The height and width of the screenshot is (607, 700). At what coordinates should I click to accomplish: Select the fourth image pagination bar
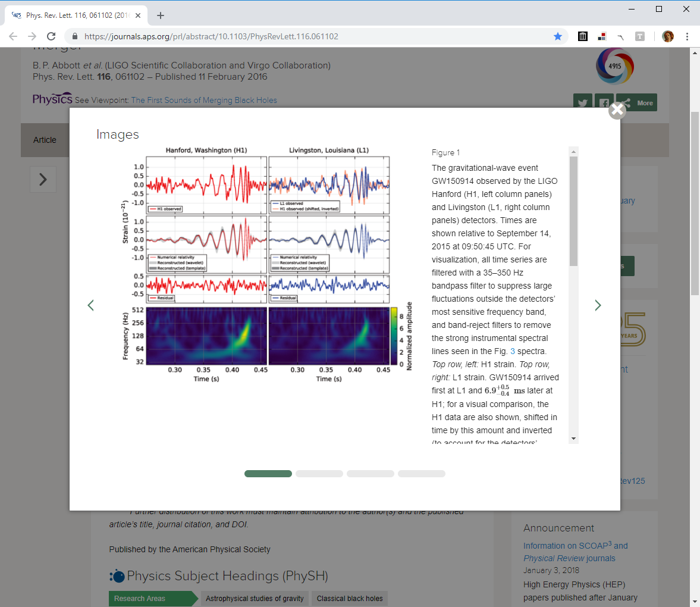coord(422,474)
